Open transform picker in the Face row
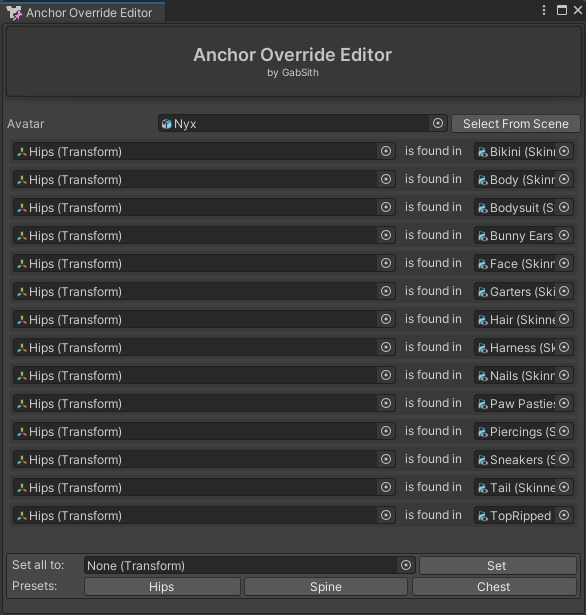The image size is (586, 615). point(386,263)
